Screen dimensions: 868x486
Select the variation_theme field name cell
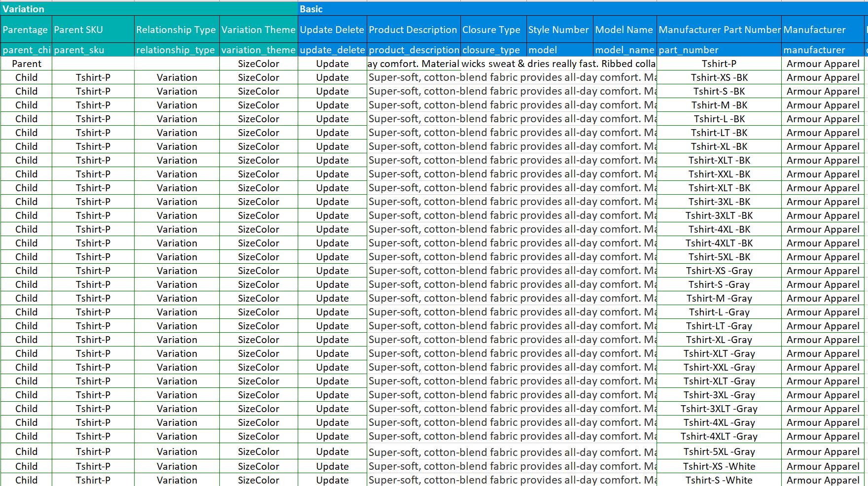[259, 50]
